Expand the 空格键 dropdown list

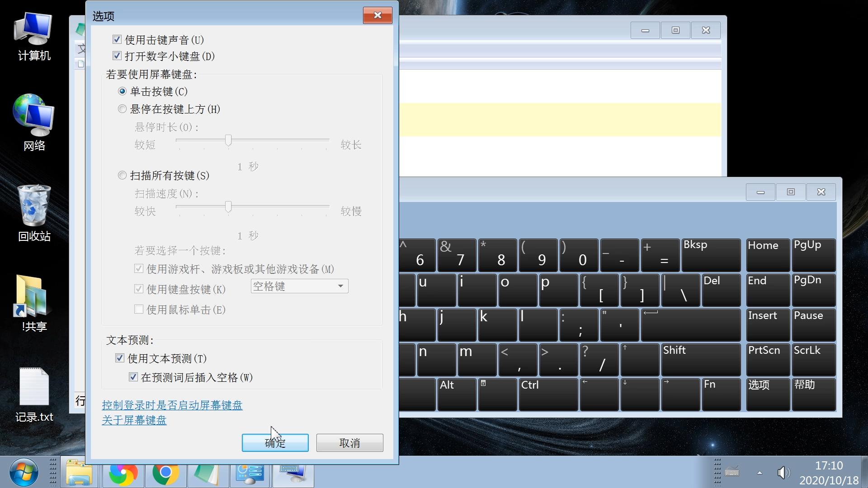[340, 286]
